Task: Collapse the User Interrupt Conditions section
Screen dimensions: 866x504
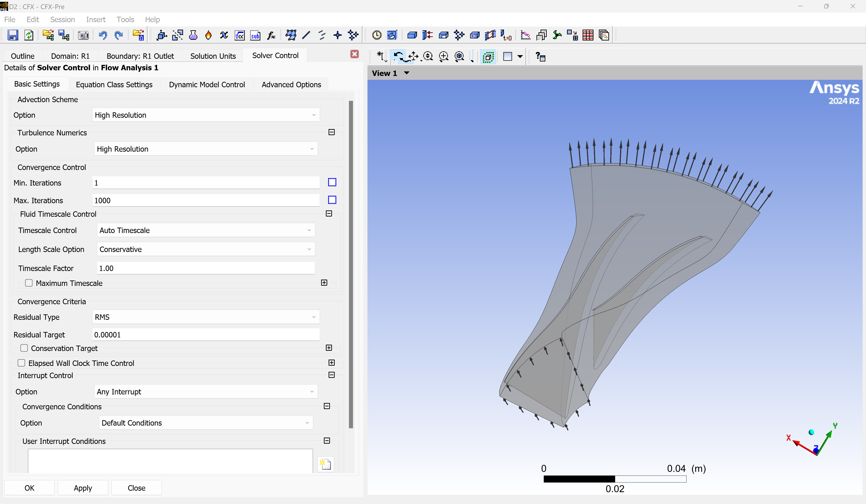Action: click(x=327, y=440)
